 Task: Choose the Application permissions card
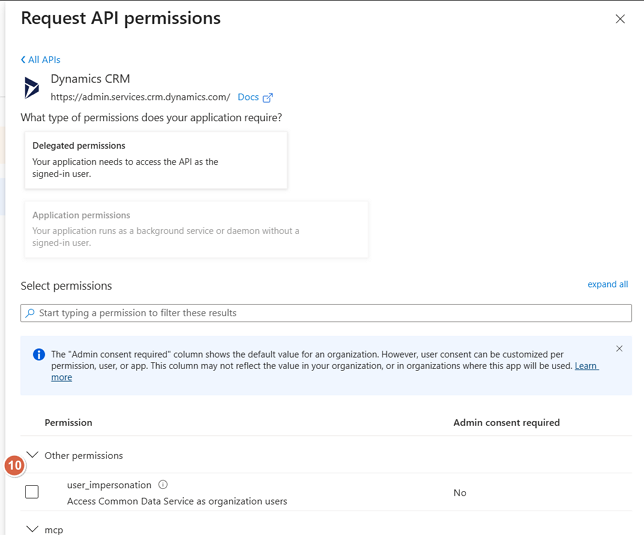coord(196,229)
